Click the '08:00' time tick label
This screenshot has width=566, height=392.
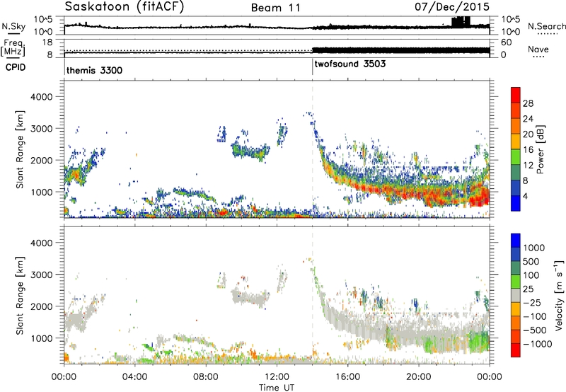206,377
